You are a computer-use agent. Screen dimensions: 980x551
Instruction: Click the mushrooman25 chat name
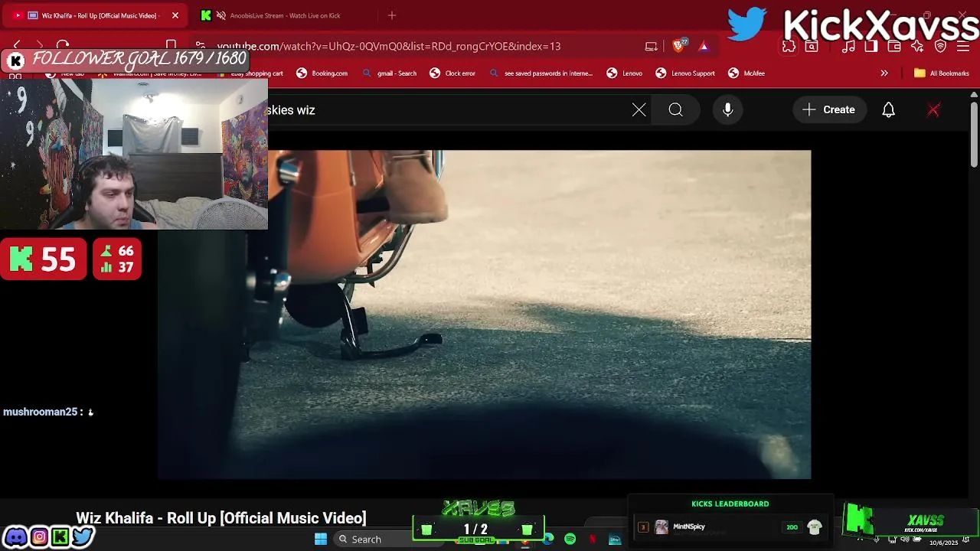[40, 412]
